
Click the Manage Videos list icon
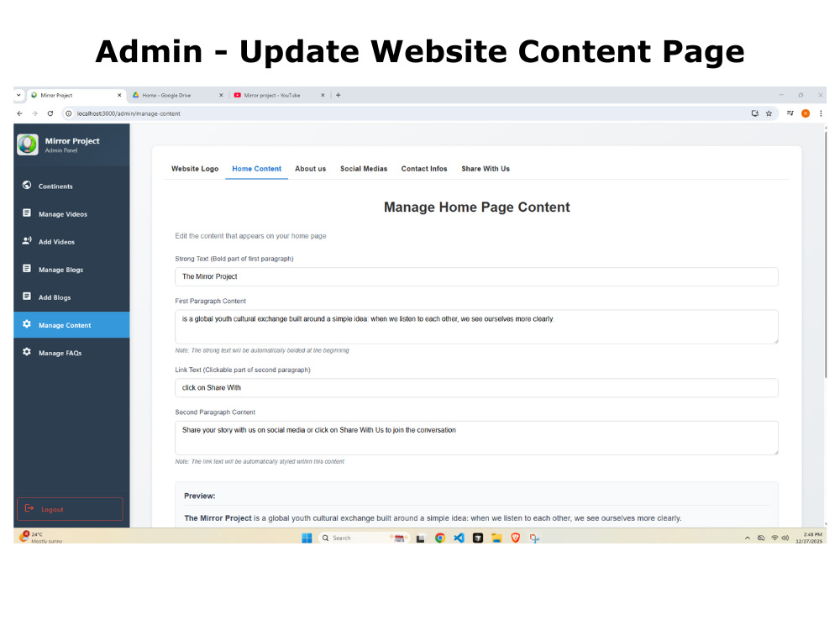(x=27, y=213)
